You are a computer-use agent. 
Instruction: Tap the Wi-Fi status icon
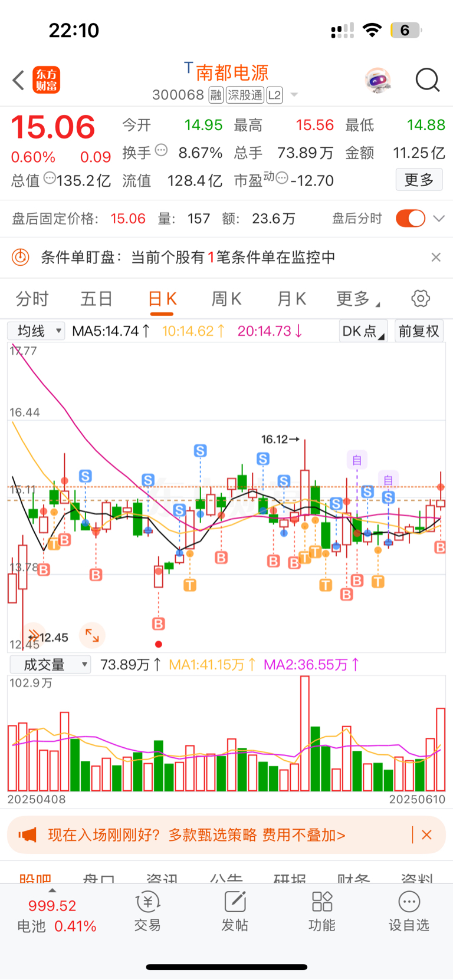pyautogui.click(x=372, y=30)
